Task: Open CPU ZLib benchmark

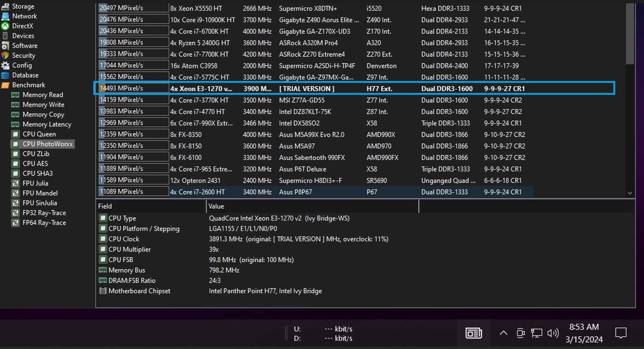Action: coord(36,154)
